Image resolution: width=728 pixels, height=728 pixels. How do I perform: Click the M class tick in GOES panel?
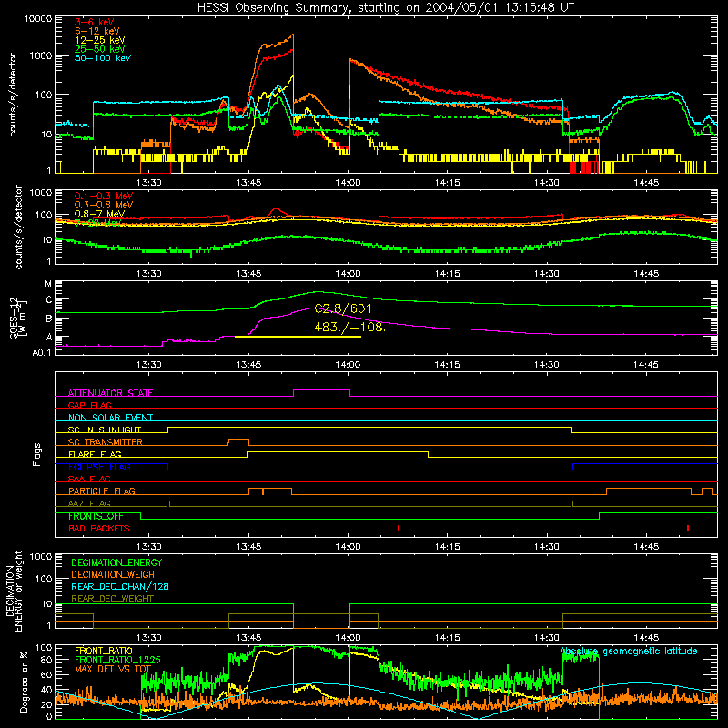click(49, 283)
